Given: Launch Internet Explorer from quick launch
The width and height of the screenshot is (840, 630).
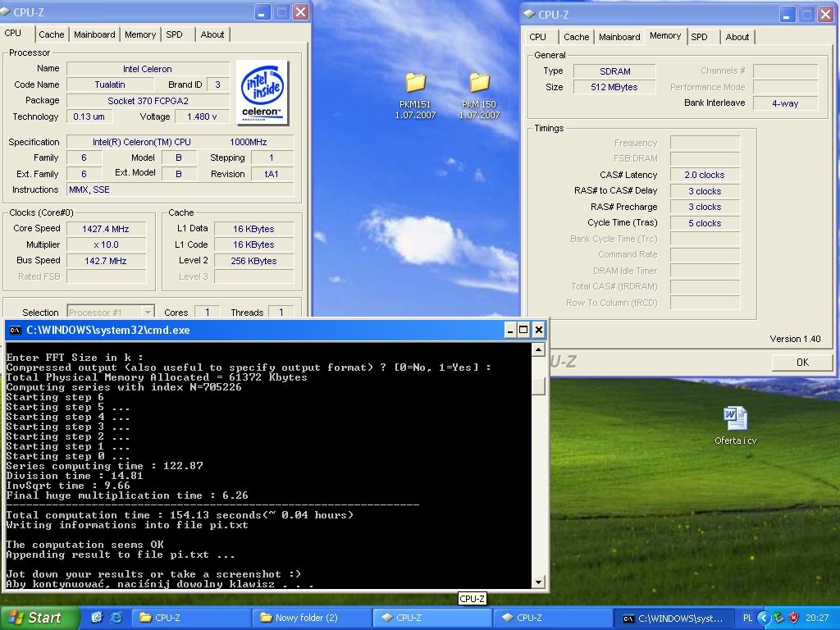Looking at the screenshot, I should (116, 618).
